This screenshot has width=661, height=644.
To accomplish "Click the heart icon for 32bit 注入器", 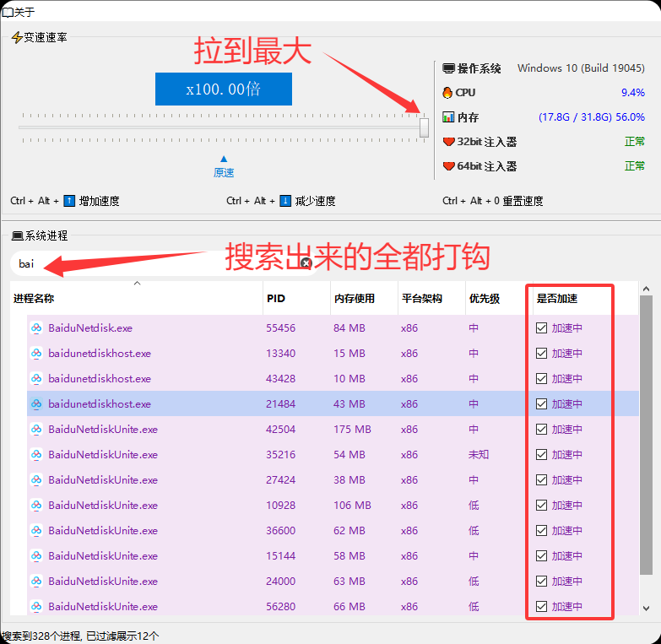I will tap(448, 142).
